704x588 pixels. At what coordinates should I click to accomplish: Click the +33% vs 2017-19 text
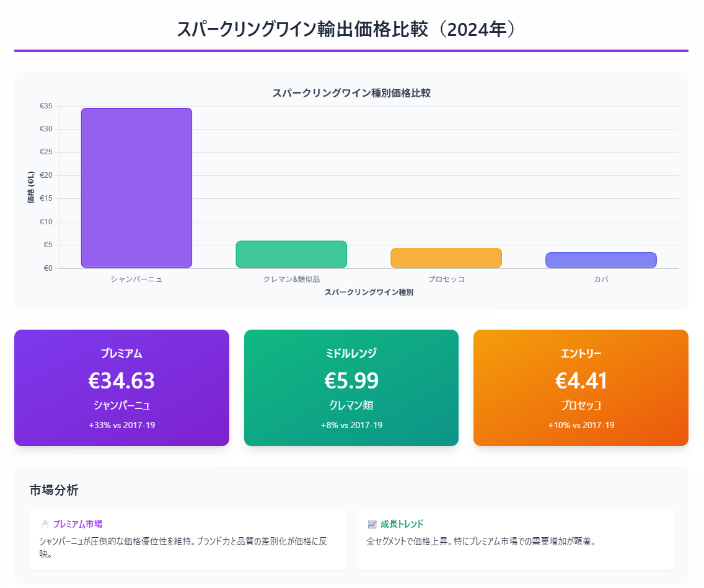tap(121, 425)
